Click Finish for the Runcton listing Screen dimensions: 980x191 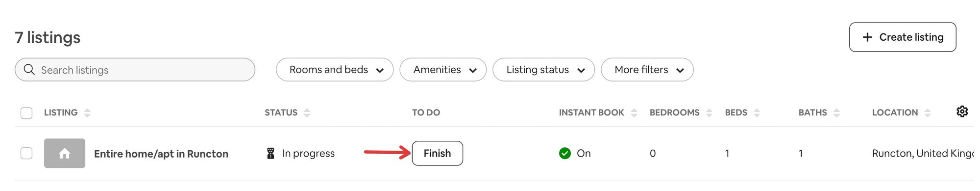(437, 153)
